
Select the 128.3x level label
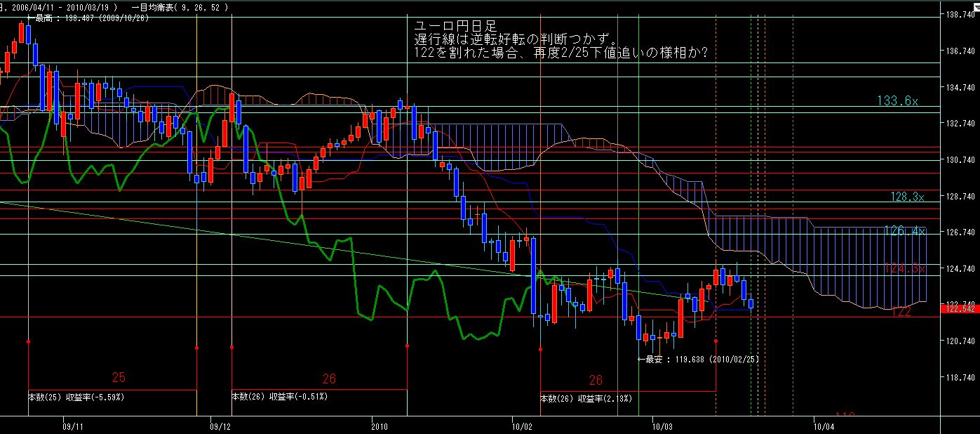pos(908,197)
